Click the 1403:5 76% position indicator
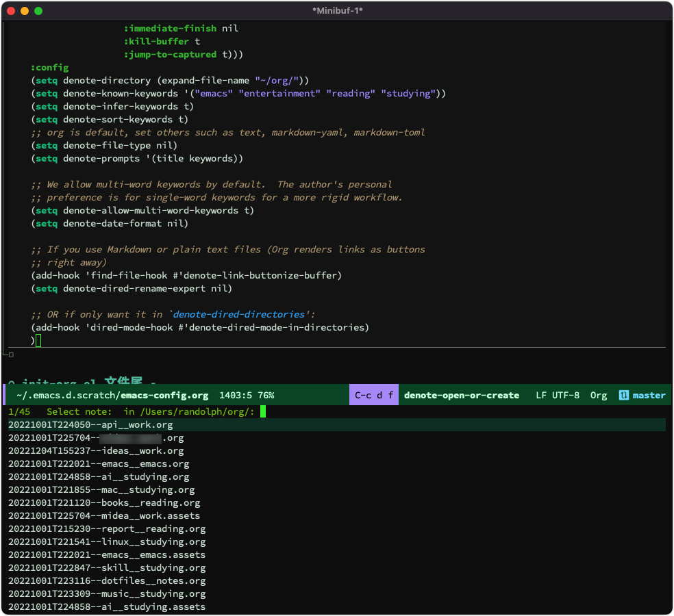674x616 pixels. coord(247,395)
